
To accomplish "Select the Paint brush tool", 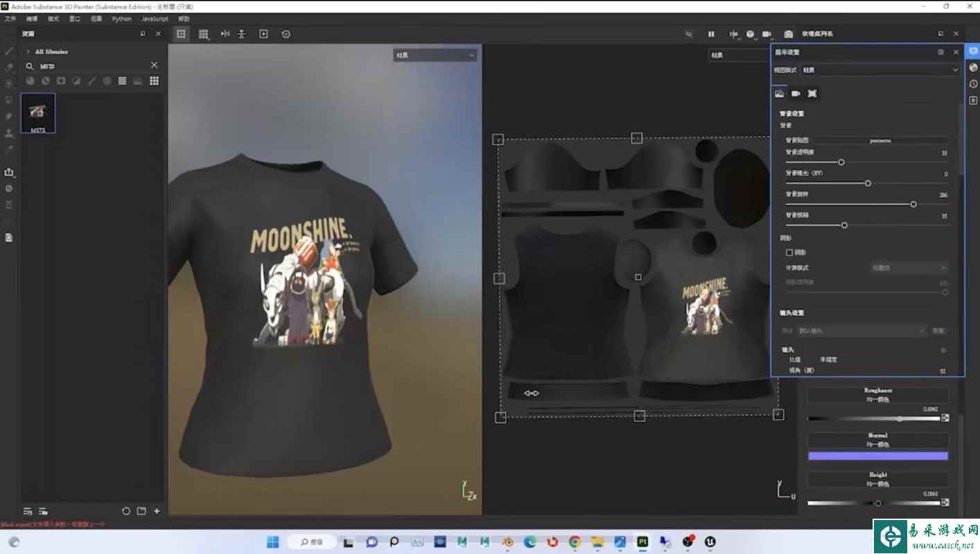I will pos(9,51).
